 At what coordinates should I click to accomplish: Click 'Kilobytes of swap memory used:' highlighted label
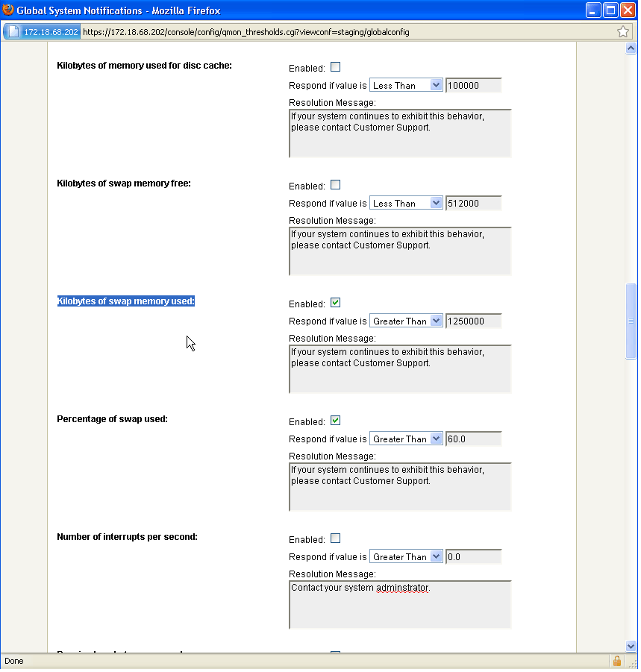(x=127, y=303)
